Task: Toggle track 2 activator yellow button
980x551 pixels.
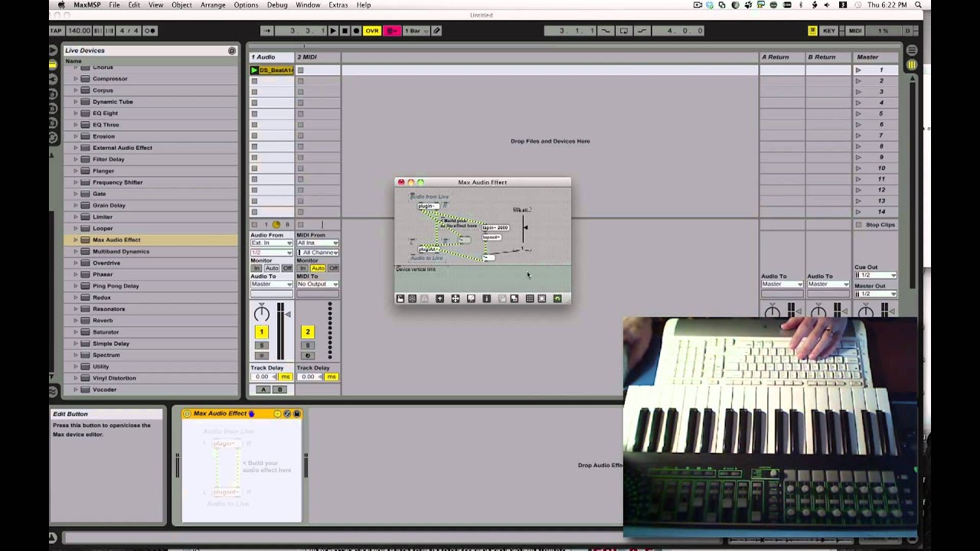Action: coord(308,332)
